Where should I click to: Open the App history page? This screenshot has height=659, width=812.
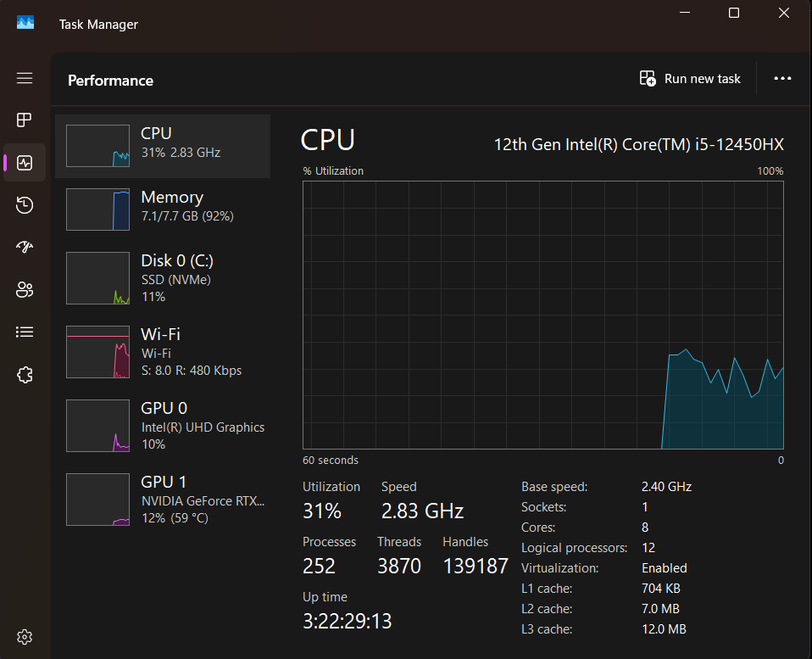point(25,204)
